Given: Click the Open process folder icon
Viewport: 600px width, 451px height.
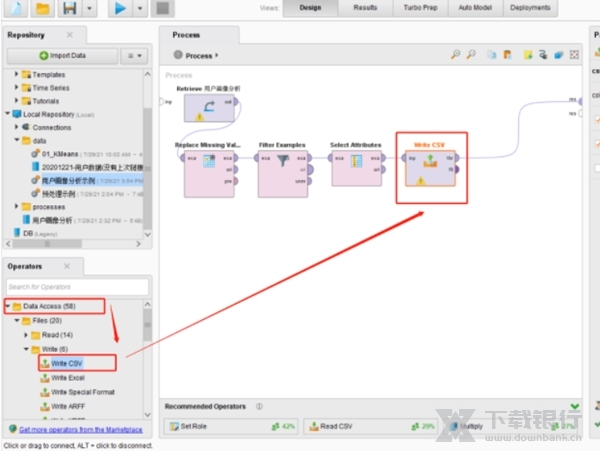Looking at the screenshot, I should [42, 9].
